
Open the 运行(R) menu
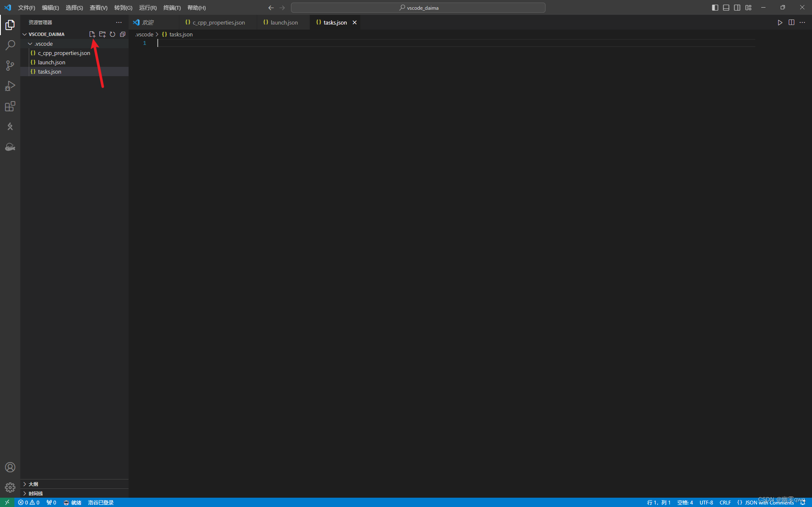click(148, 8)
